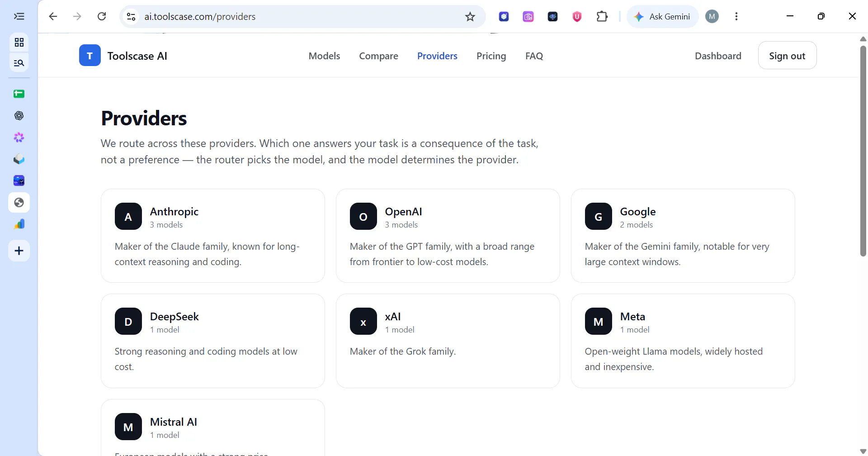Screen dimensions: 868x456
Task: Select the Providers nav tab
Action: (x=437, y=56)
